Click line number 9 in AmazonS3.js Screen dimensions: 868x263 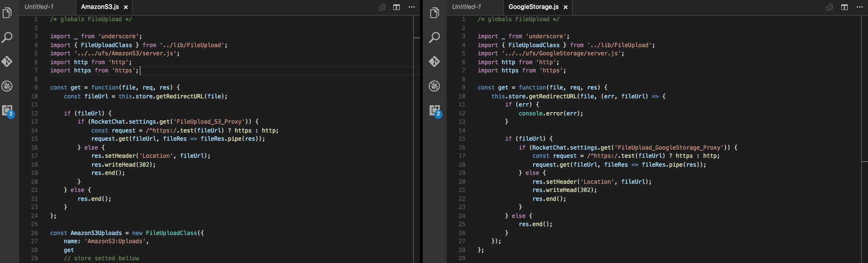(36, 87)
